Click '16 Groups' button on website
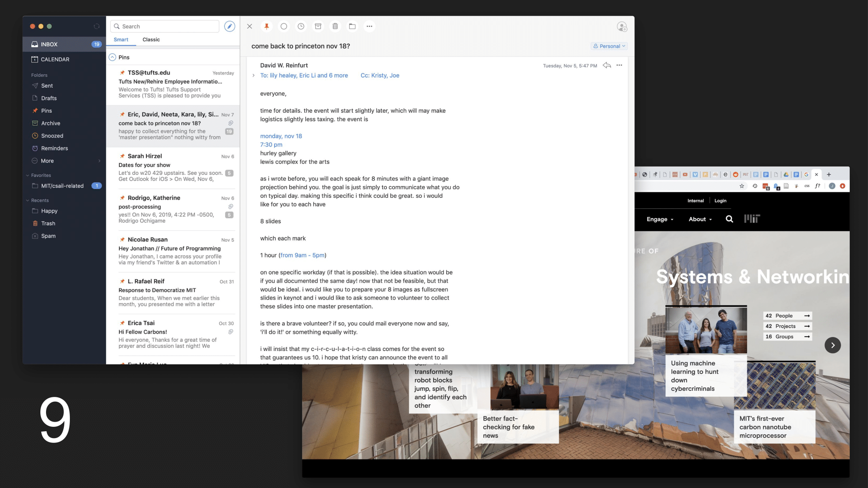 [788, 337]
